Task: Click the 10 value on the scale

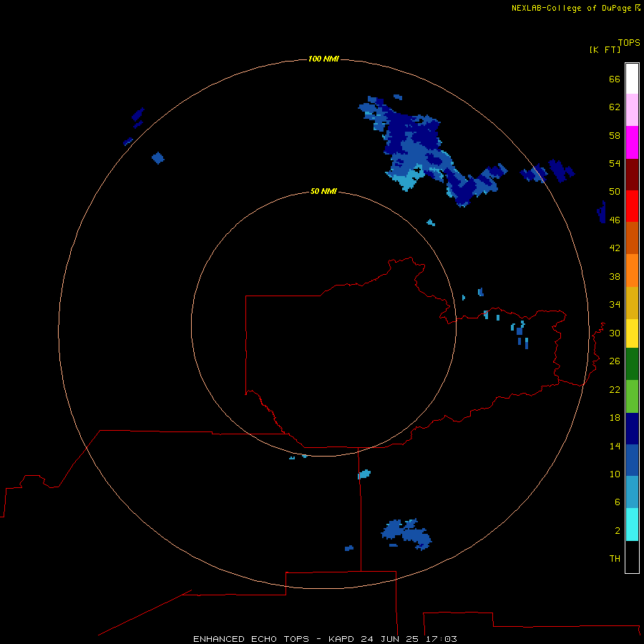Action: coord(615,474)
